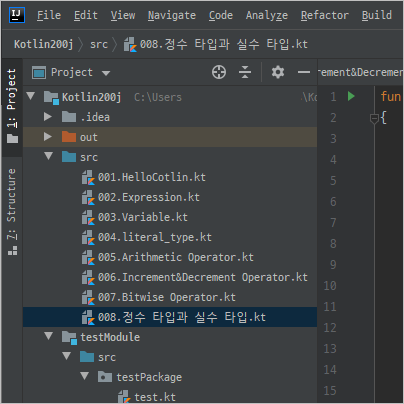Select the top-level src folder row
The image size is (404, 404).
point(170,157)
